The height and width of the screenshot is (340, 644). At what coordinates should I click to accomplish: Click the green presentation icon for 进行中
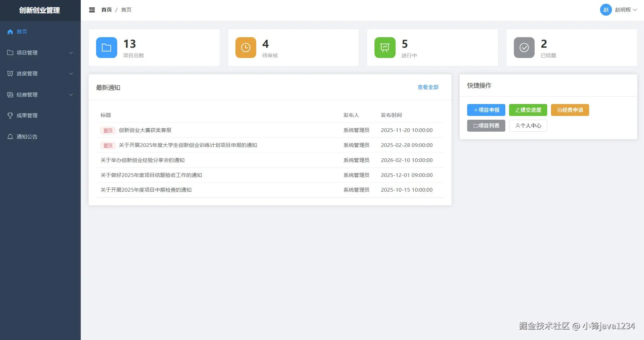(385, 47)
